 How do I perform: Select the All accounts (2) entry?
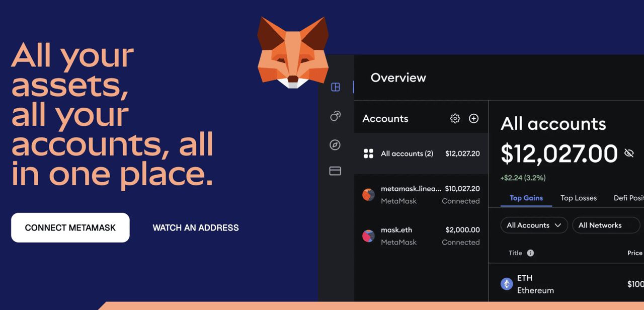click(x=407, y=153)
